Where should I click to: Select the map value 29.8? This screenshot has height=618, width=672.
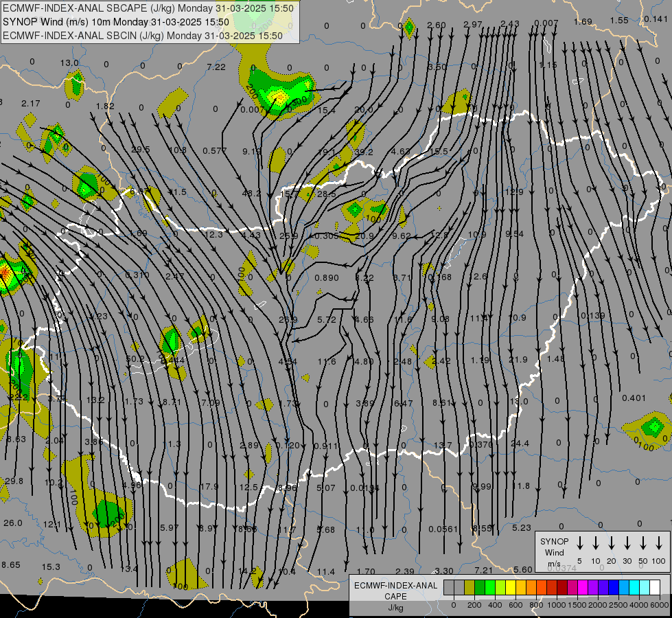click(14, 481)
